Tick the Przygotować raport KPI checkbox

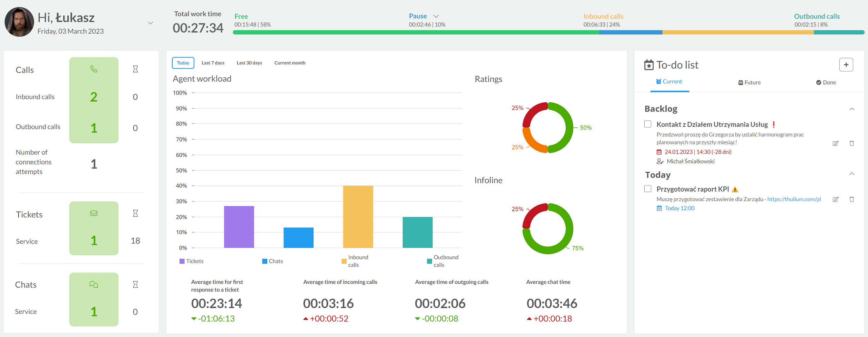648,189
